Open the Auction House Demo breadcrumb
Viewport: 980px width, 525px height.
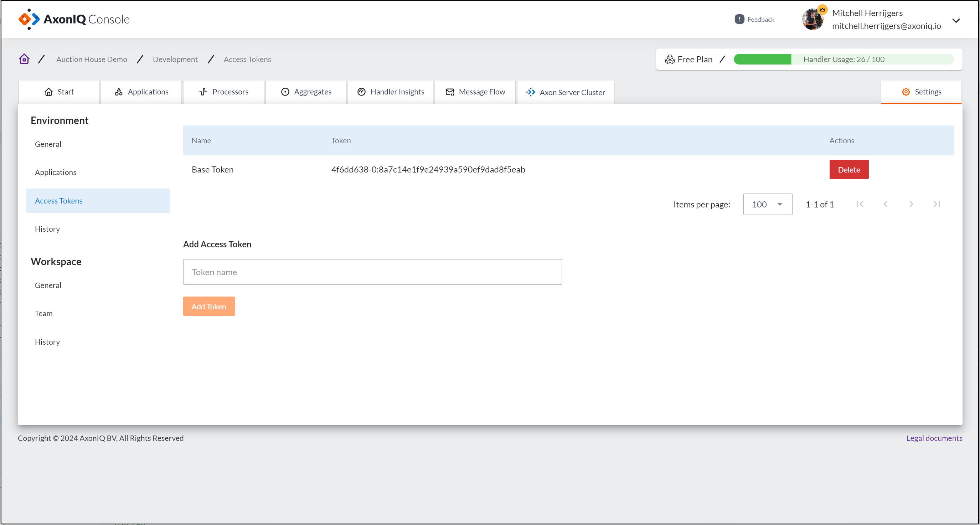tap(92, 60)
